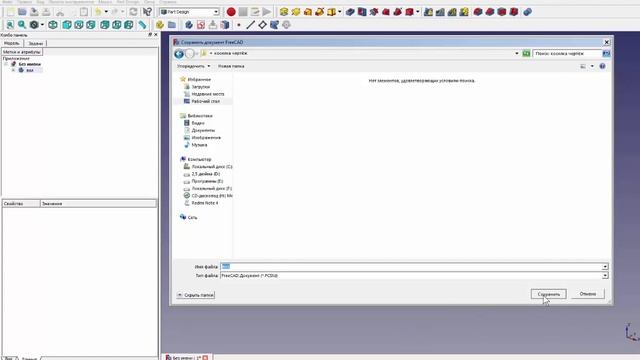
Task: Select the Без имени document tab at bottom
Action: (187, 358)
